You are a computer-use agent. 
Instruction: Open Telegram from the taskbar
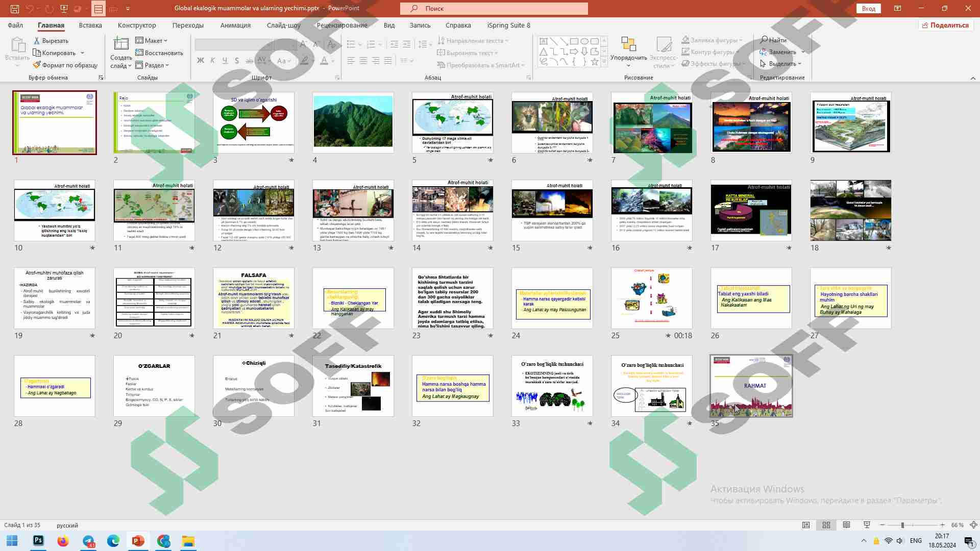88,541
